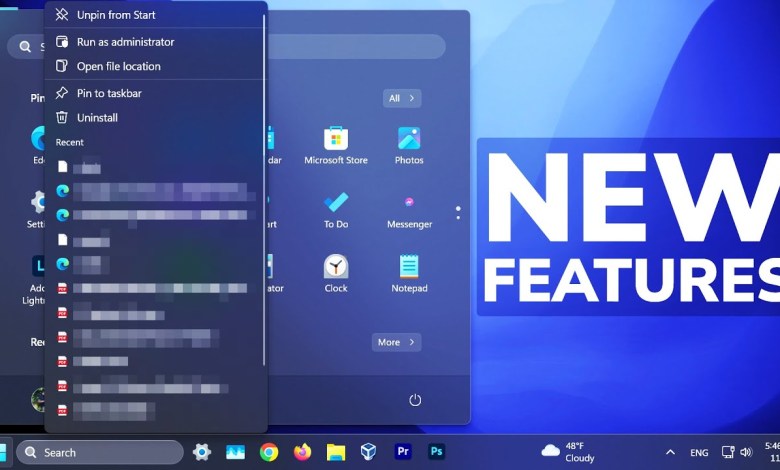This screenshot has height=470, width=780.
Task: Click the ENG language indicator
Action: pos(699,453)
